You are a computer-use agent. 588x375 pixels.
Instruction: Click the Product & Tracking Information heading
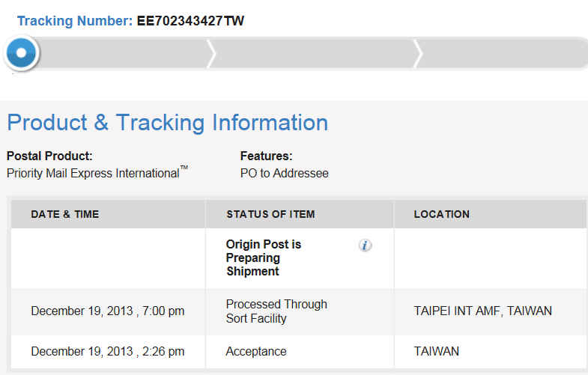(x=168, y=122)
